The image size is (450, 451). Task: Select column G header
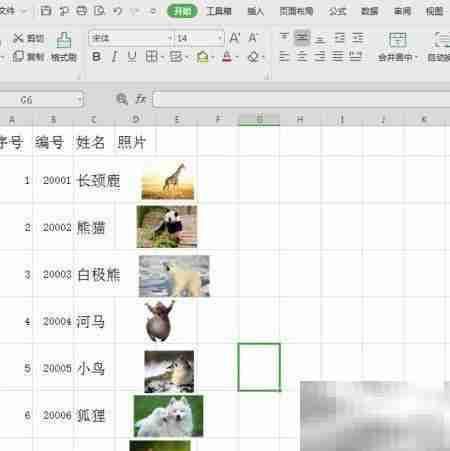tap(259, 119)
